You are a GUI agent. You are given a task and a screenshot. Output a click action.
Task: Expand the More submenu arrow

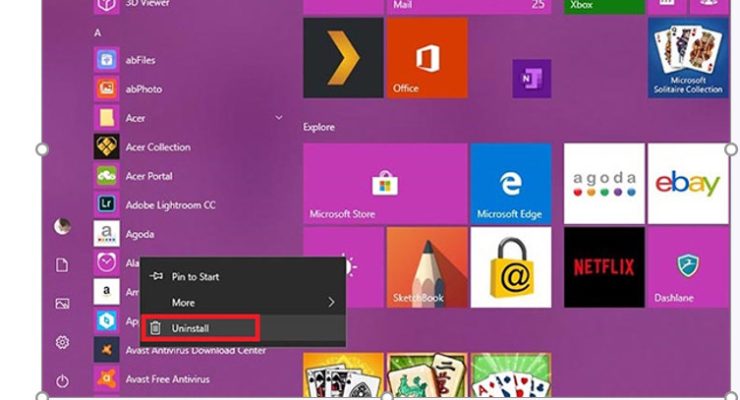click(331, 302)
